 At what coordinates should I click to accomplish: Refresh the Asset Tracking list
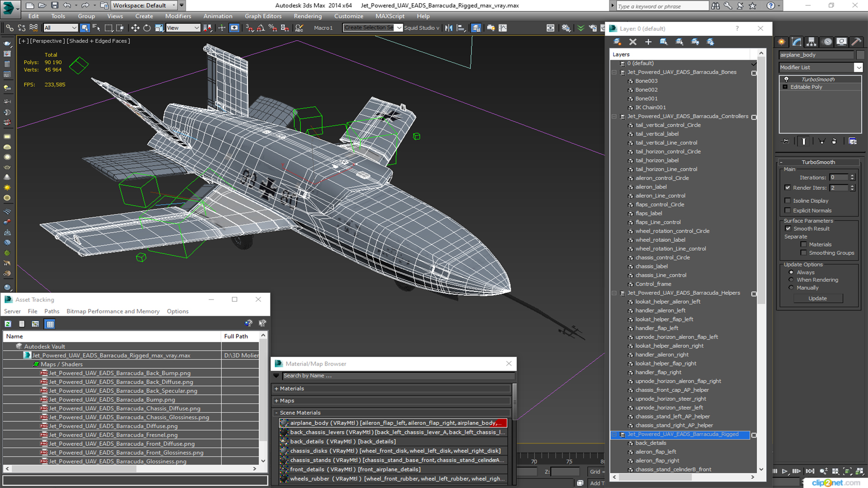[x=8, y=324]
